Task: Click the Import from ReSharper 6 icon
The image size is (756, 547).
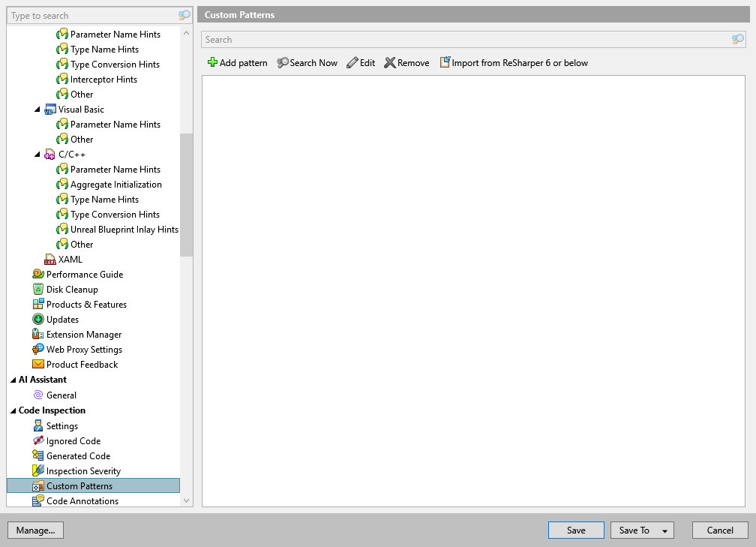Action: tap(445, 63)
